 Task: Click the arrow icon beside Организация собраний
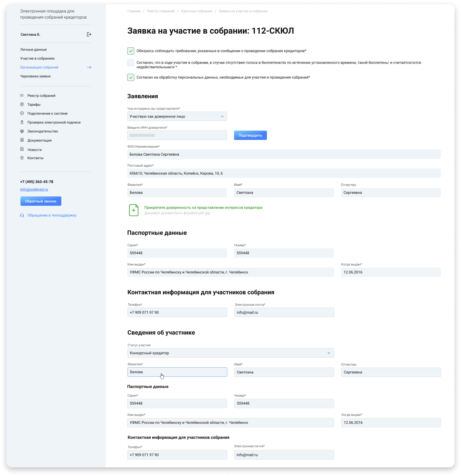coord(89,67)
